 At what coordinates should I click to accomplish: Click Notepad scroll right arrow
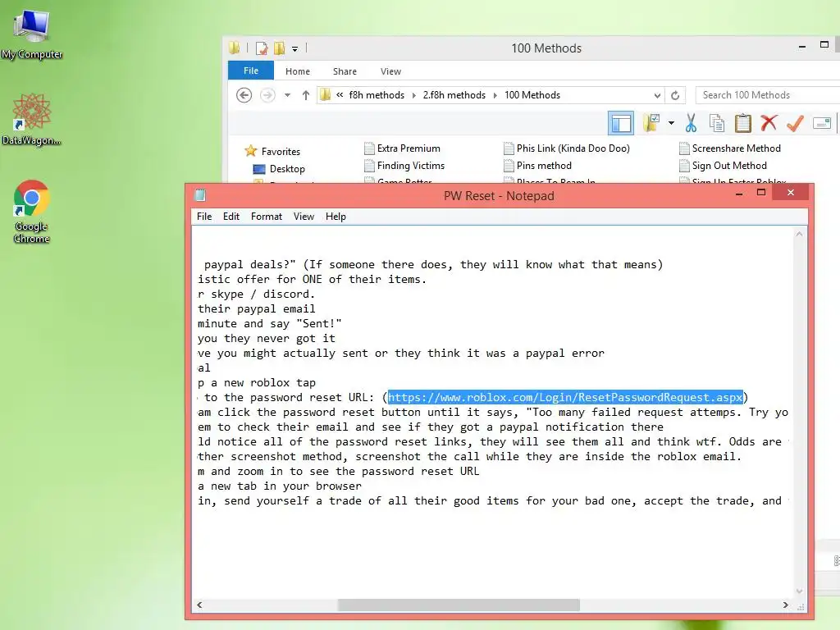click(x=785, y=605)
